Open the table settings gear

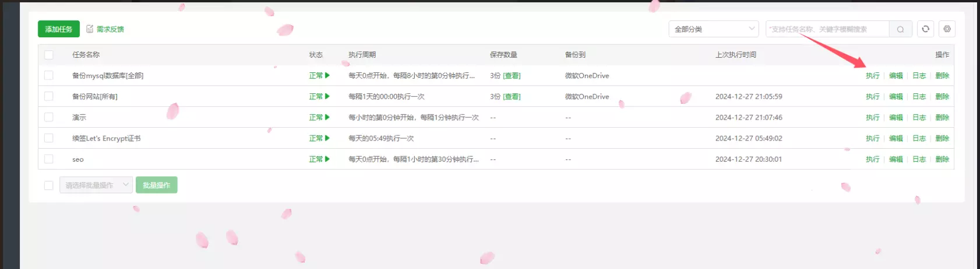tap(947, 29)
